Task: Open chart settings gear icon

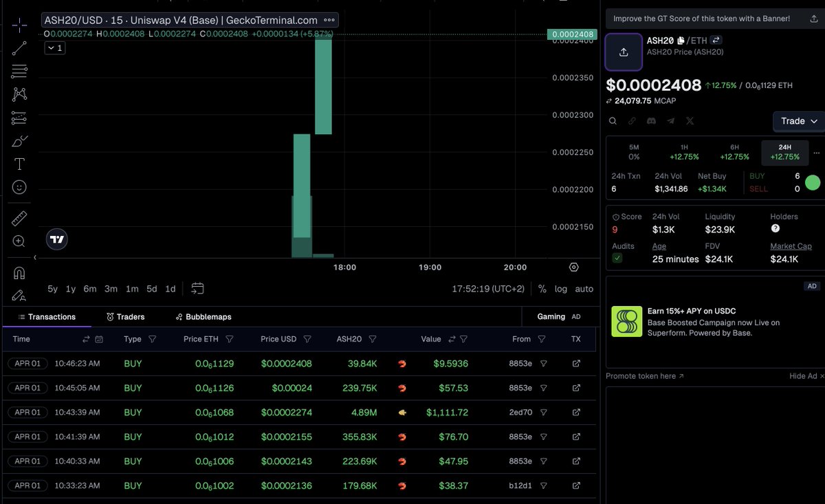Action: point(574,267)
